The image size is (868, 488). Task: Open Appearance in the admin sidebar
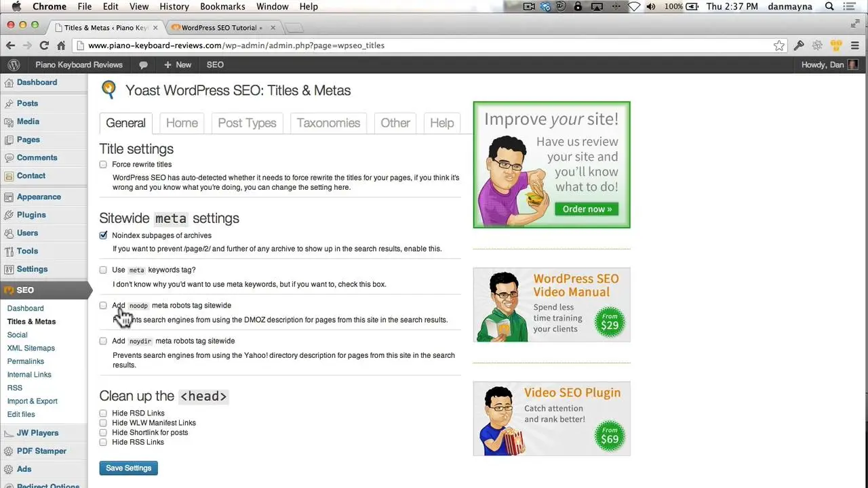coord(39,197)
